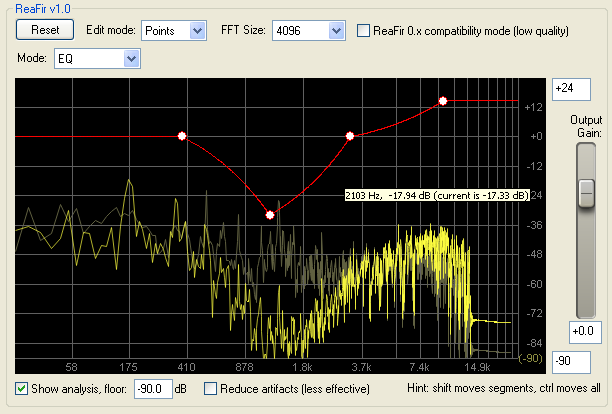This screenshot has height=414, width=612.
Task: Click the +24 upper range field
Action: pyautogui.click(x=569, y=89)
